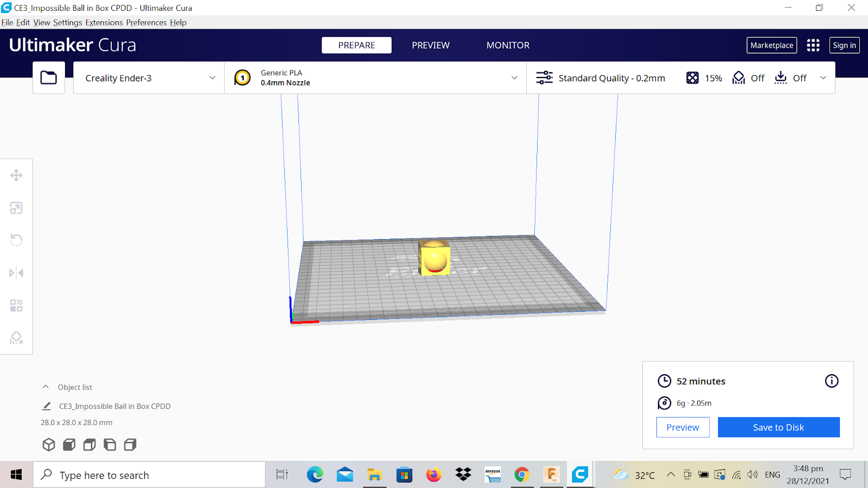The width and height of the screenshot is (868, 488).
Task: Switch to front view icon
Action: [69, 445]
